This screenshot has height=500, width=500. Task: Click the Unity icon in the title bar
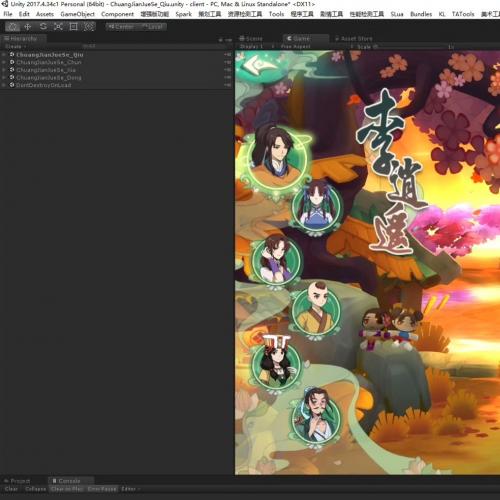tap(5, 4)
